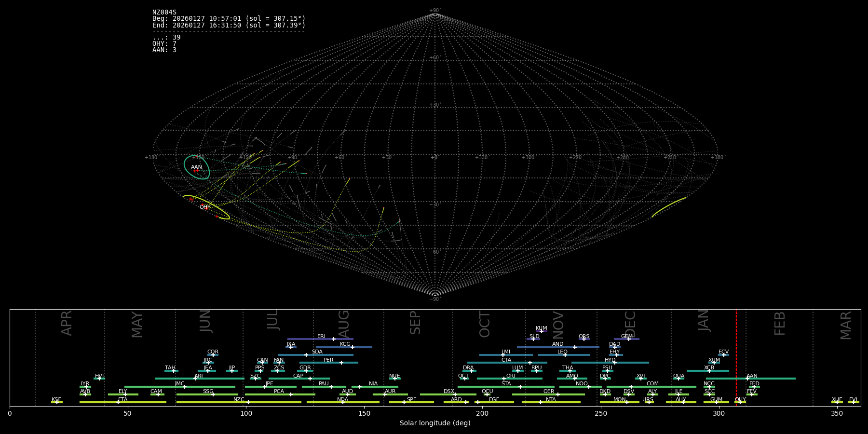
Task: Click the EVI shower marker
Action: (853, 402)
